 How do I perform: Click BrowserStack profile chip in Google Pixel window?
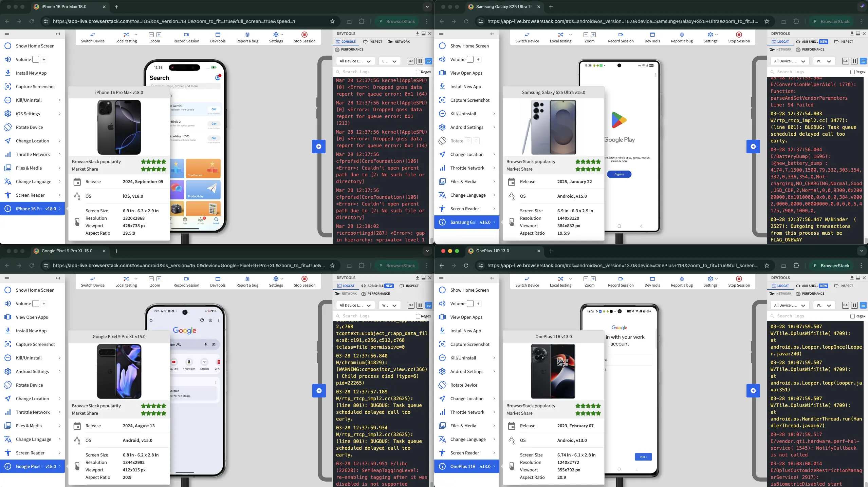396,266
